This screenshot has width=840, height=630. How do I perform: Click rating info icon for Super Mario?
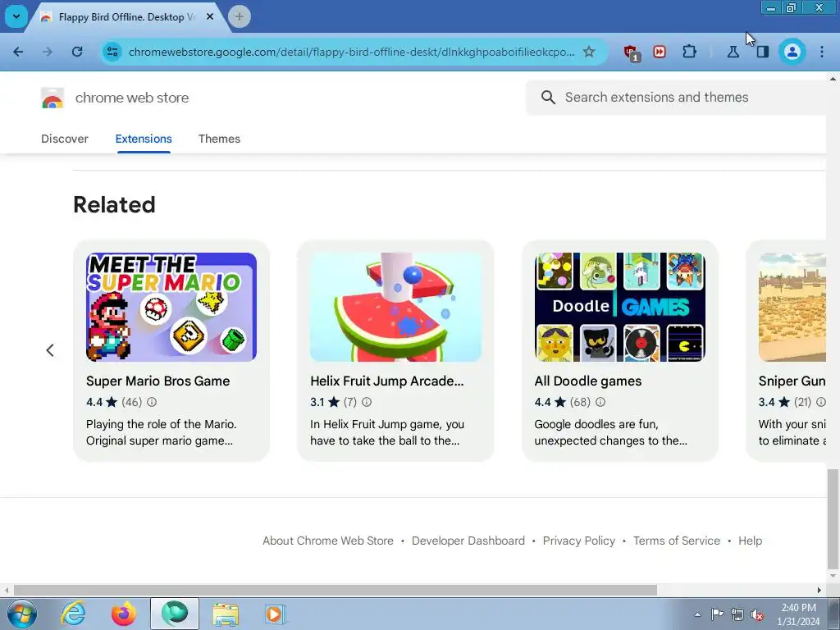[x=152, y=402]
